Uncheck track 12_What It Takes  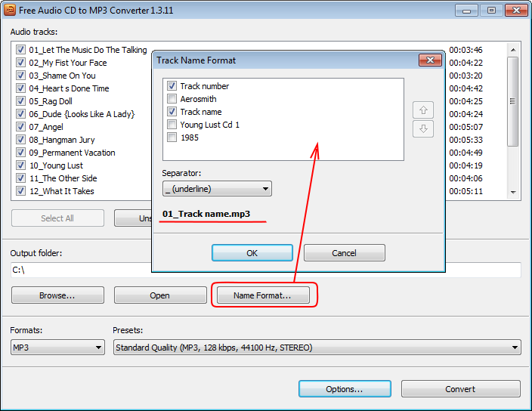pyautogui.click(x=20, y=191)
